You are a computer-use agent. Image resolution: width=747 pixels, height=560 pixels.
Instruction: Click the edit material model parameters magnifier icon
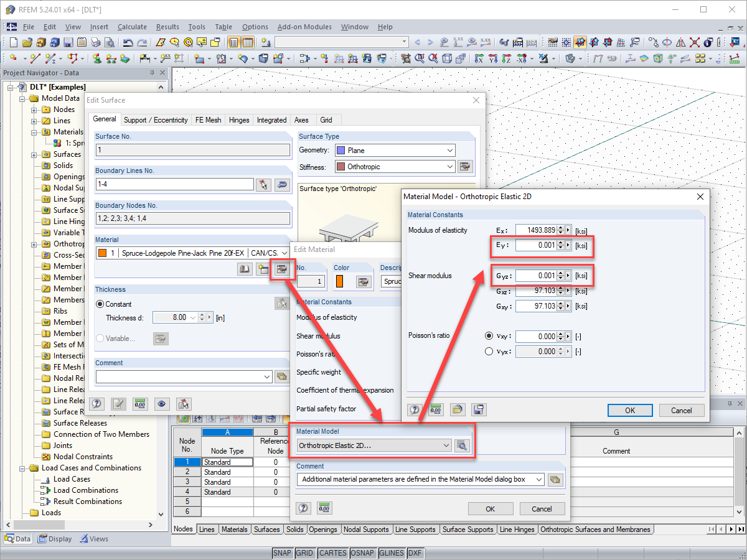click(x=461, y=445)
